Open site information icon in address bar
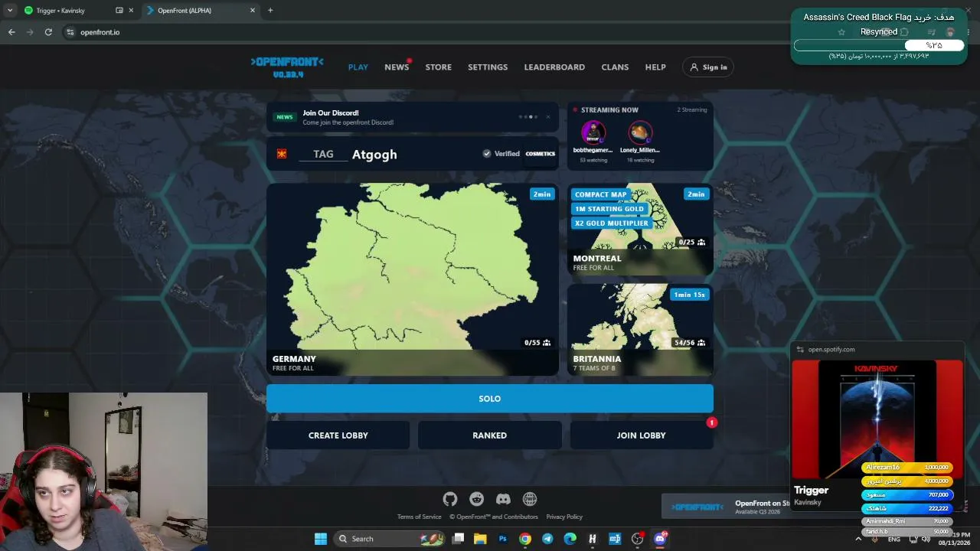This screenshot has width=980, height=551. click(x=70, y=32)
